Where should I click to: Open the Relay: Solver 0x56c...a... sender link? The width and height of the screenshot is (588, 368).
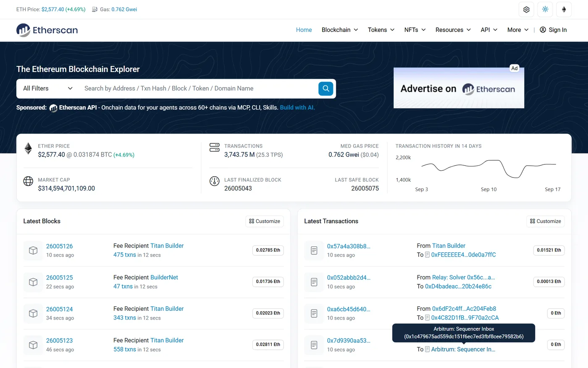(x=464, y=278)
